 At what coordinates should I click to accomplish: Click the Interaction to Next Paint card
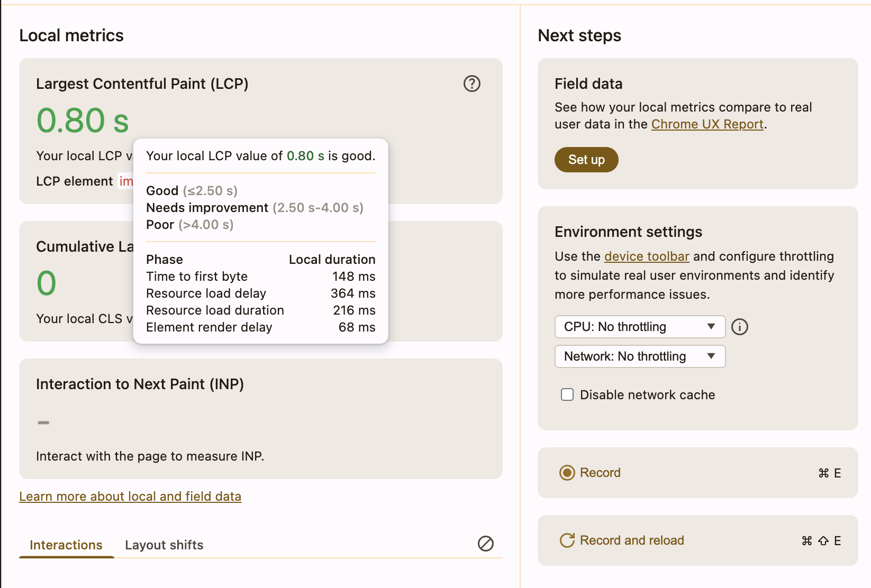point(260,419)
